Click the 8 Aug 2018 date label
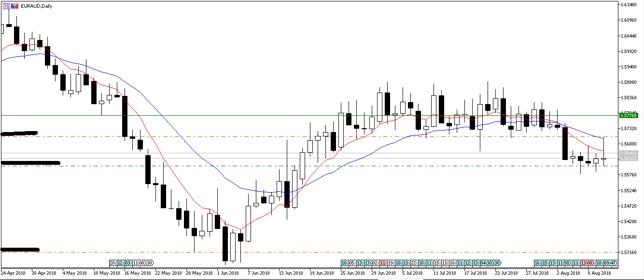The height and width of the screenshot is (280, 644). pyautogui.click(x=600, y=273)
